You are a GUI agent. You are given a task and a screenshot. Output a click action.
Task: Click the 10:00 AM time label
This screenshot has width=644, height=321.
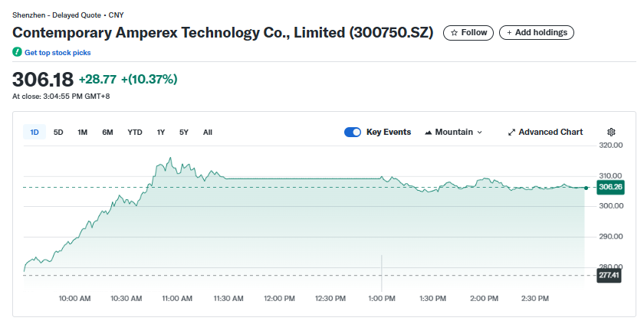click(75, 299)
